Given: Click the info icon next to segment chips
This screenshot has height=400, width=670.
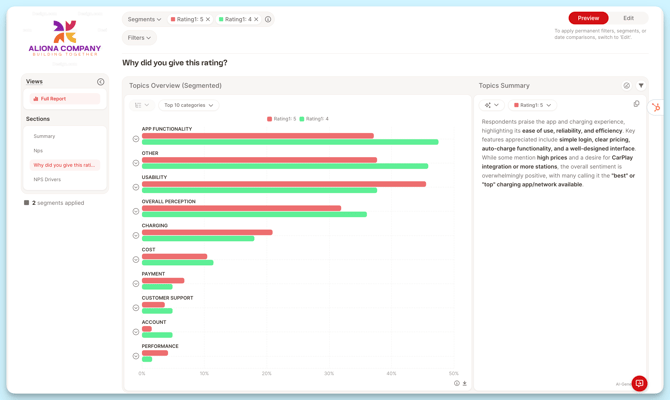Looking at the screenshot, I should pyautogui.click(x=268, y=19).
